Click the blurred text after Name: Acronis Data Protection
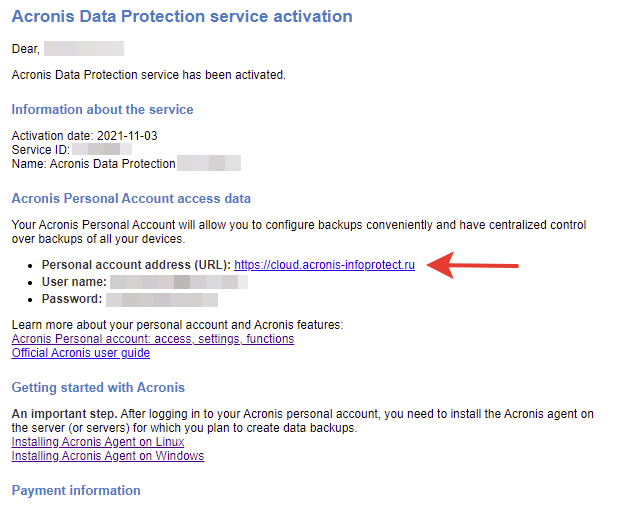Screen dimensions: 622x508 point(209,163)
